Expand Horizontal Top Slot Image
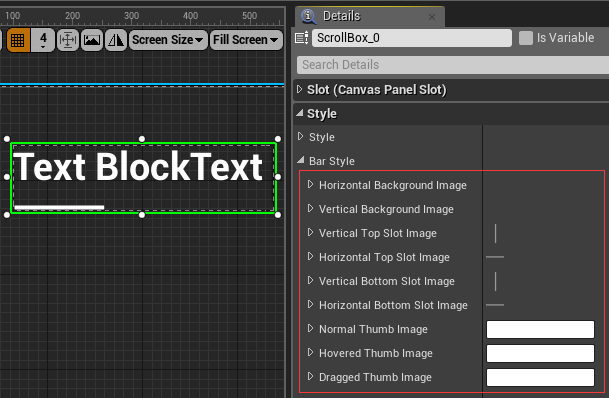Image resolution: width=609 pixels, height=398 pixels. 310,256
